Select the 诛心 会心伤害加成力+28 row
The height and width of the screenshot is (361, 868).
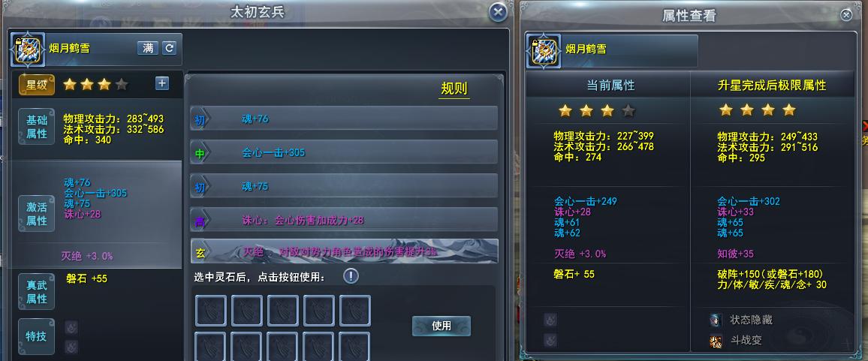point(344,220)
